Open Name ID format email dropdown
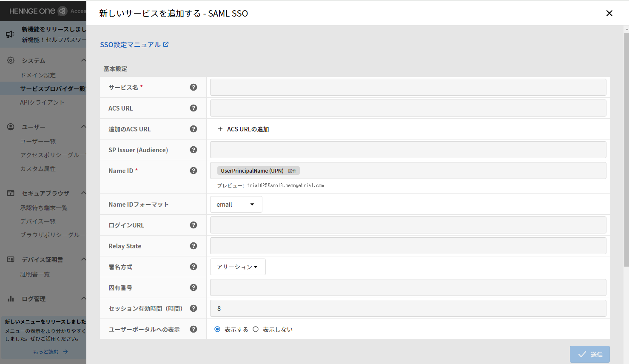Image resolution: width=629 pixels, height=364 pixels. click(236, 205)
